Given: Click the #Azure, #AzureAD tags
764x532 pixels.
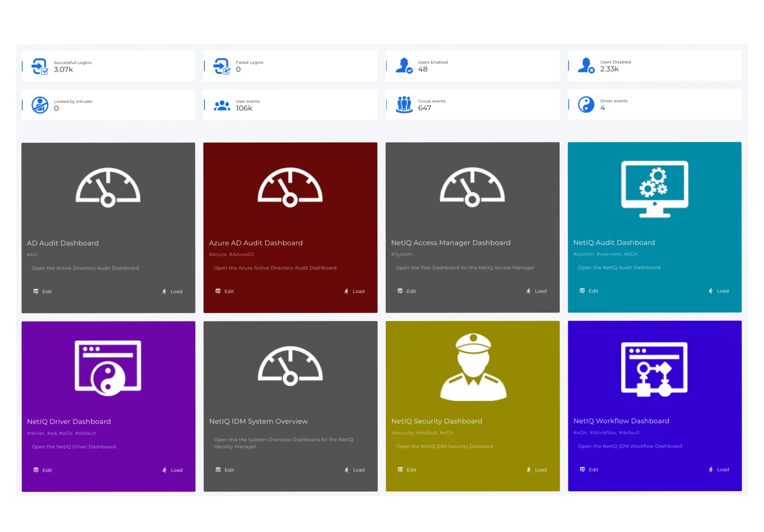Looking at the screenshot, I should pyautogui.click(x=231, y=255).
